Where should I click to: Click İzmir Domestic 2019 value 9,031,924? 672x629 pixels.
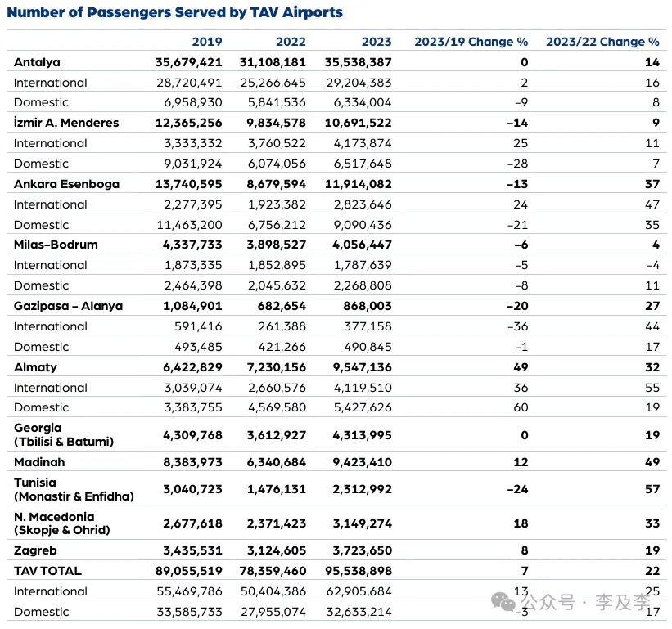tap(193, 164)
